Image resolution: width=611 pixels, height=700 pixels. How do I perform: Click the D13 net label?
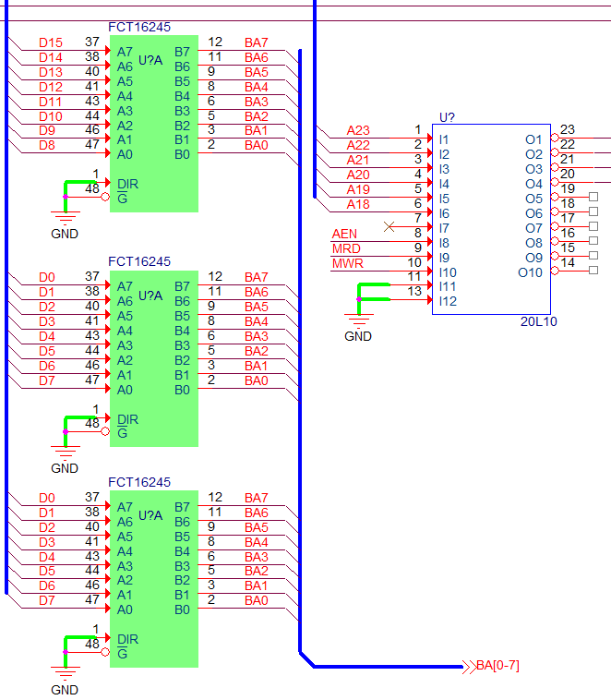coord(51,72)
